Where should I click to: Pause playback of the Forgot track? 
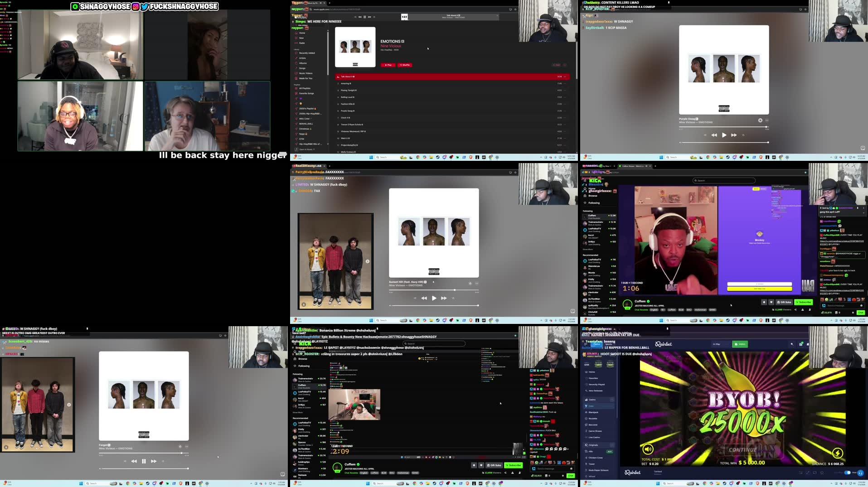tap(144, 461)
